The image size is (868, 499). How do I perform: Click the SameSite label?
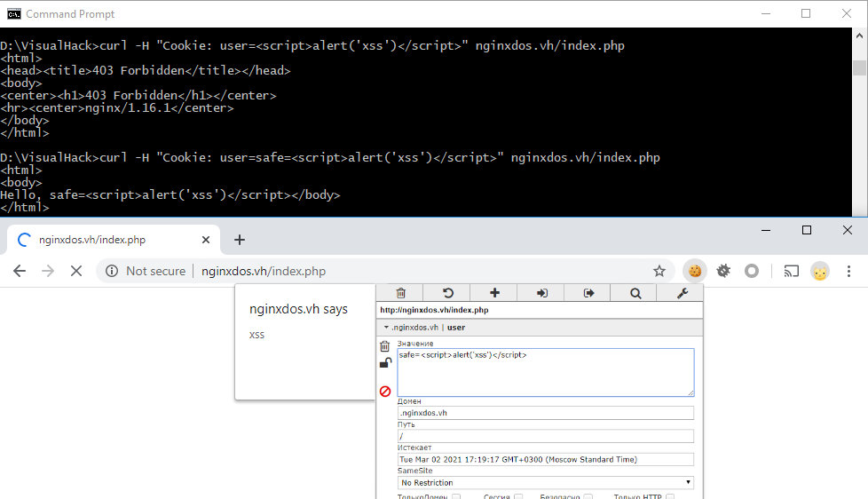(414, 471)
